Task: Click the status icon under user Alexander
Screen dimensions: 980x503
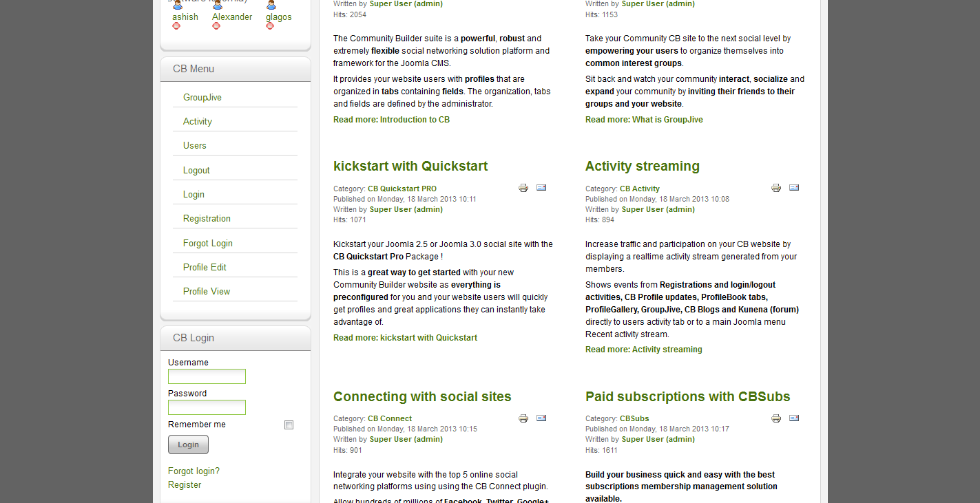Action: click(216, 26)
